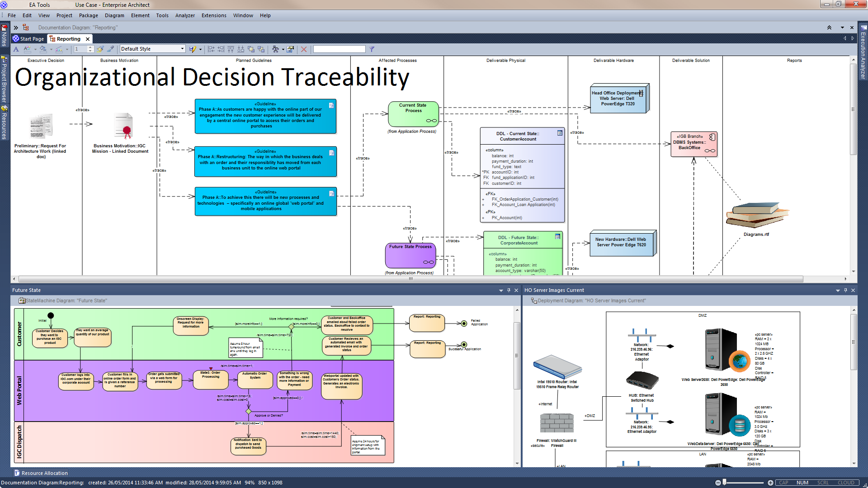Screen dimensions: 868x488
Task: Click the toolbar search input field
Action: [339, 49]
